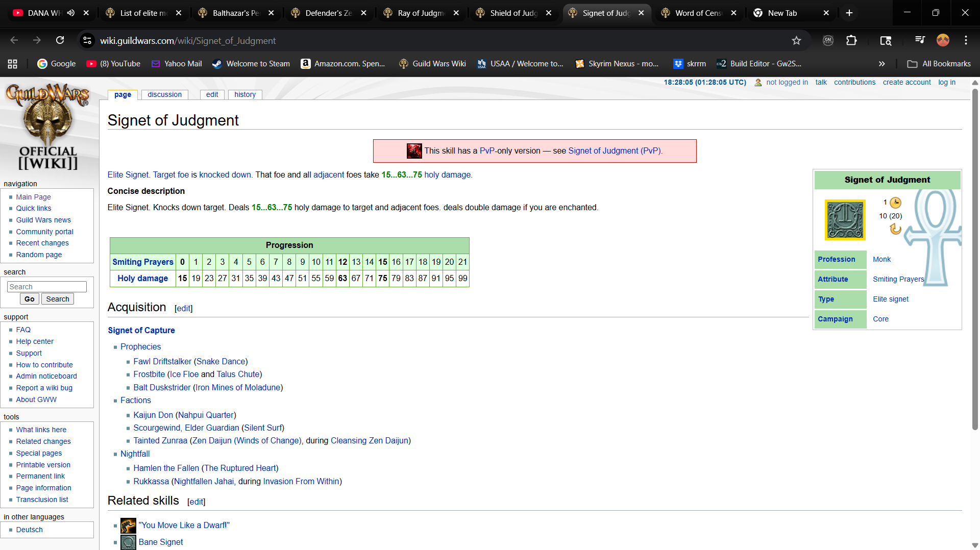Click the Guild Wars Official Wiki logo
Viewport: 980px width, 550px height.
[x=47, y=127]
